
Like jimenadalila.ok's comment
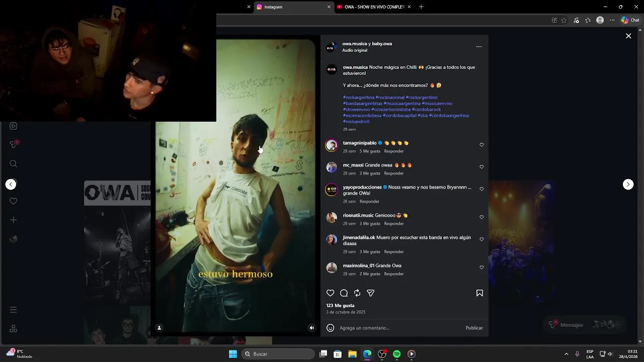[x=481, y=239]
